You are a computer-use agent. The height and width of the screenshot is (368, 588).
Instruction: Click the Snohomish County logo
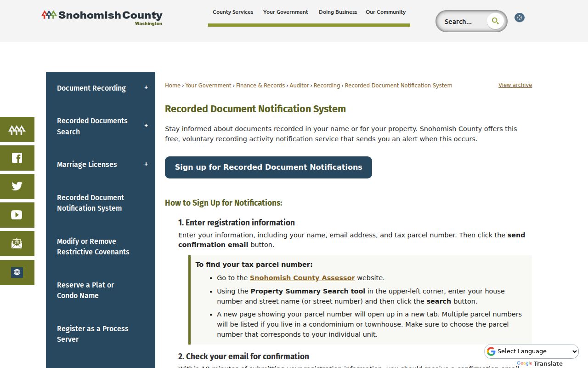point(102,17)
